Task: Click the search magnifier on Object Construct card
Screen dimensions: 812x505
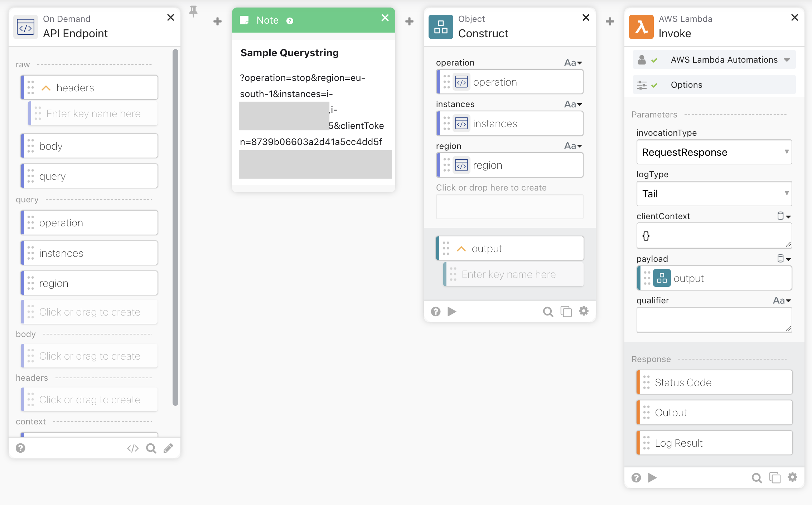Action: click(x=548, y=312)
